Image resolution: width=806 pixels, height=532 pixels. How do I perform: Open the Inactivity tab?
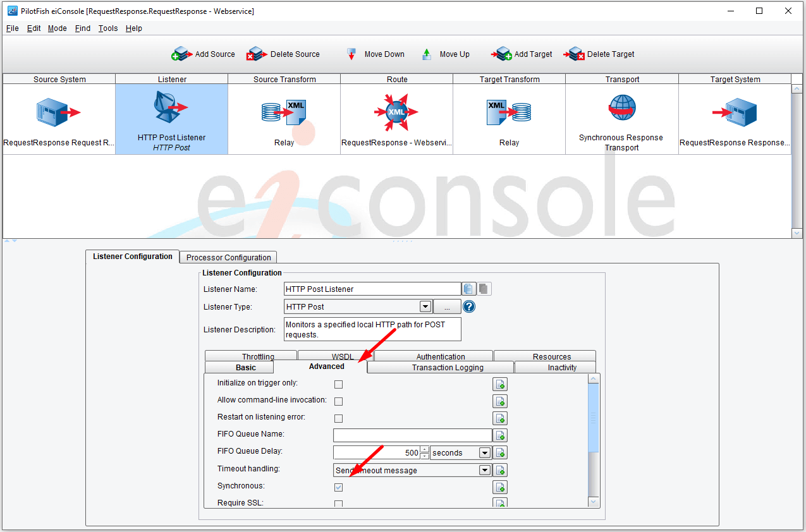(555, 367)
